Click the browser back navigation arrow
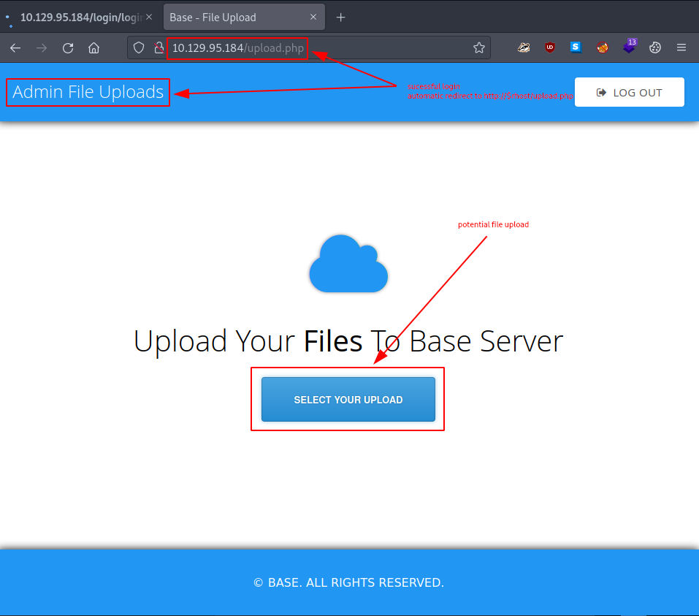Image resolution: width=699 pixels, height=616 pixels. [15, 47]
